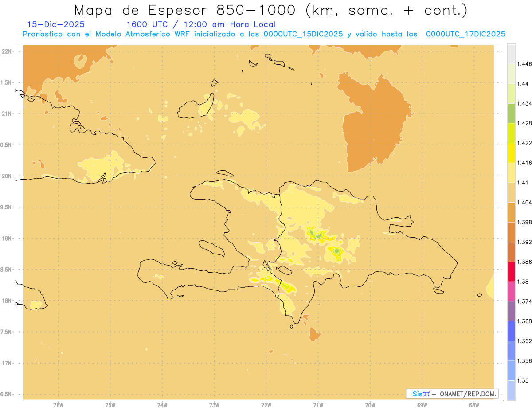
Task: Click colorbar value 1.422
Action: tap(525, 143)
